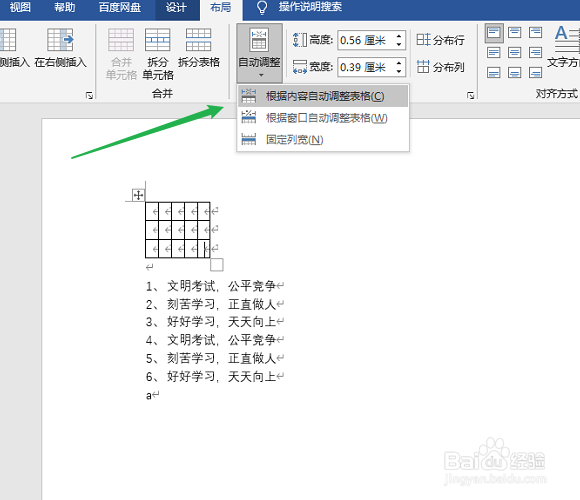580x500 pixels.
Task: Click text line 4、文明考试，公平竞争
Action: [x=210, y=339]
